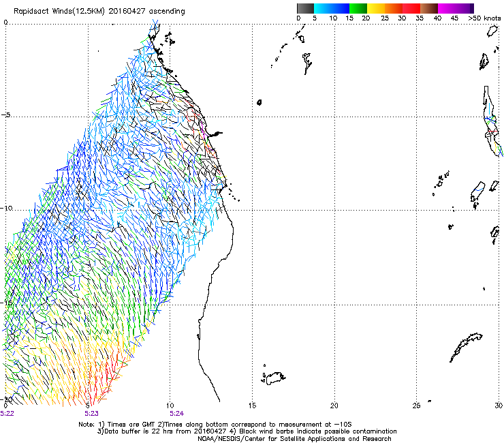Select the orange 25–30 knots legend segment
504x443 pixels.
394,8
